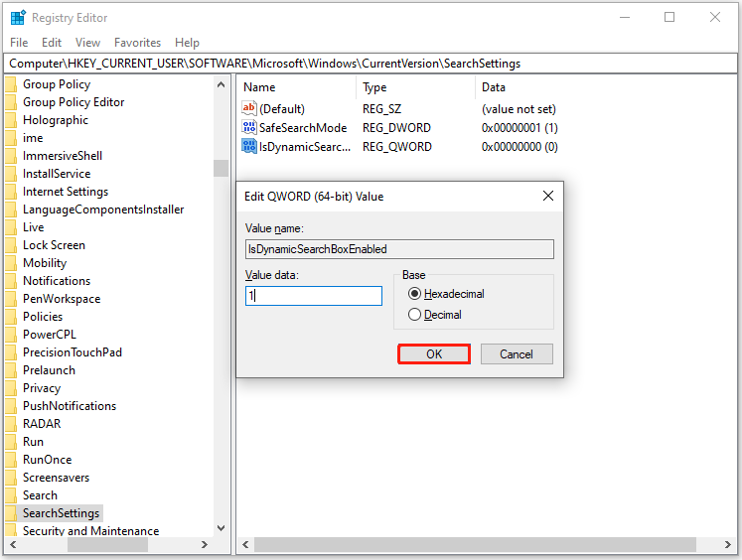Click the Value name field

tap(399, 249)
